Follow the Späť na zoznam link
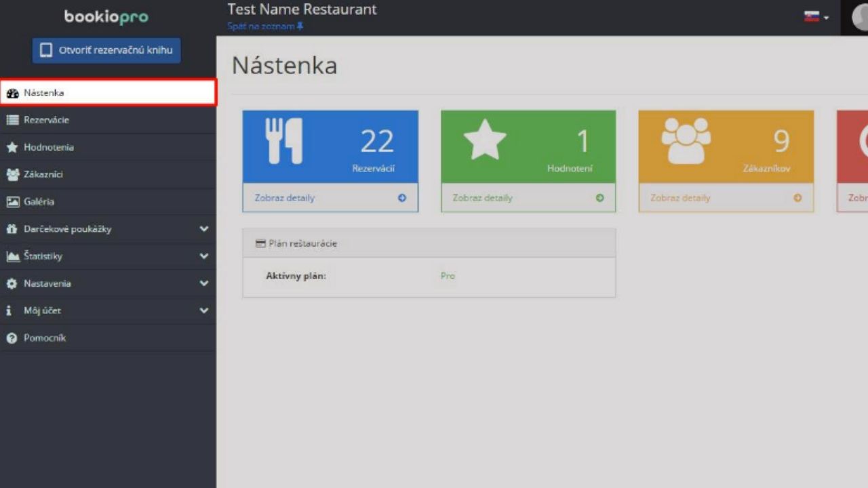The height and width of the screenshot is (488, 868). [261, 26]
